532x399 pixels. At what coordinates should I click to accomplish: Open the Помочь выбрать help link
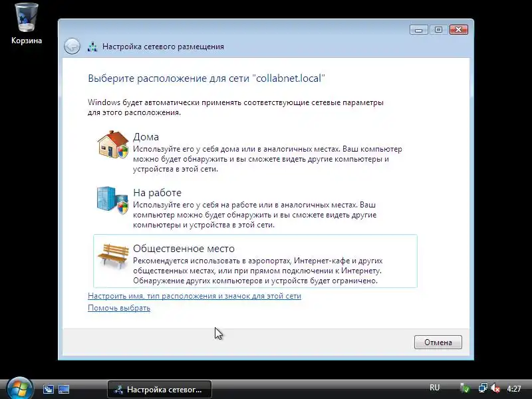(119, 308)
